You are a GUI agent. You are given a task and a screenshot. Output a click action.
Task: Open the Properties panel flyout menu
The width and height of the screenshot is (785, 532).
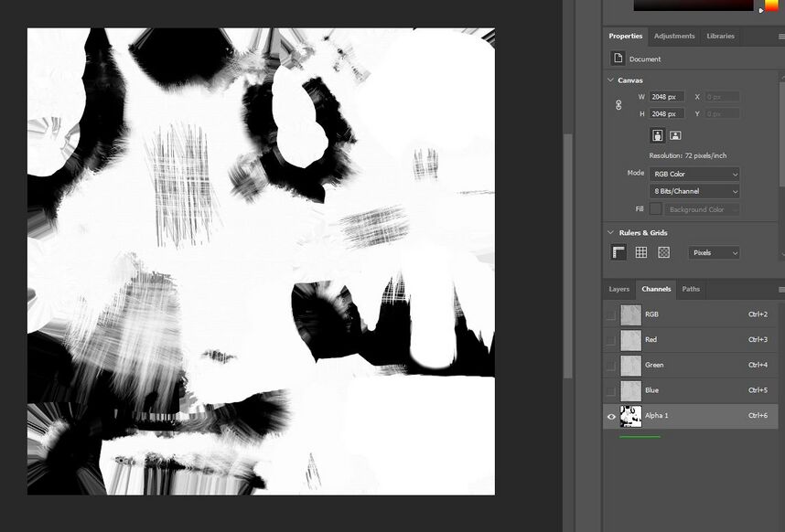780,37
